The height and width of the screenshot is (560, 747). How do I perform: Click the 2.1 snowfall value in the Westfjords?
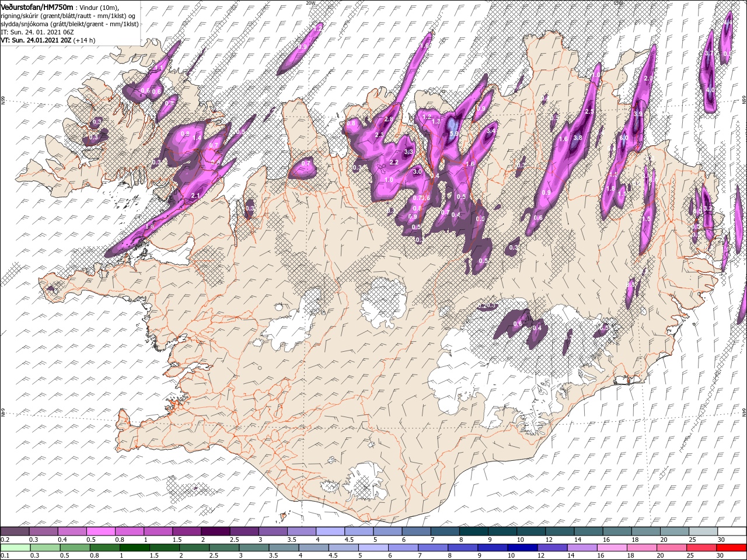coord(196,196)
